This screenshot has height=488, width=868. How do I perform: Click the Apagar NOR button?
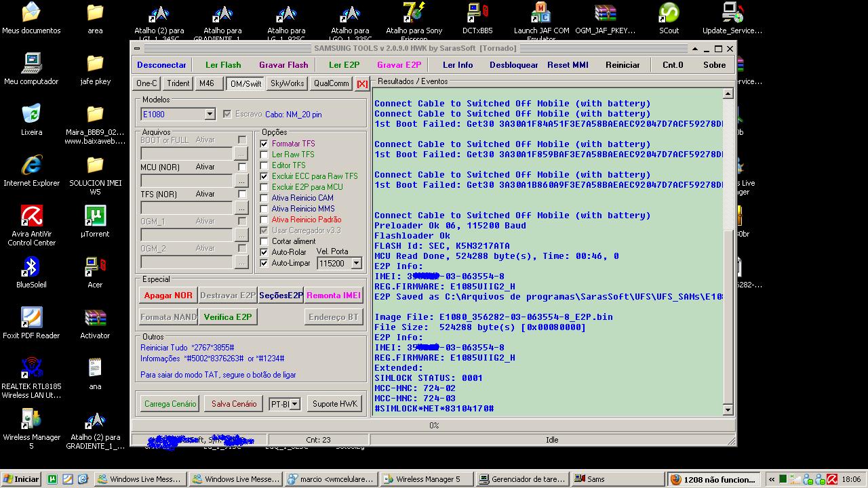(x=168, y=296)
